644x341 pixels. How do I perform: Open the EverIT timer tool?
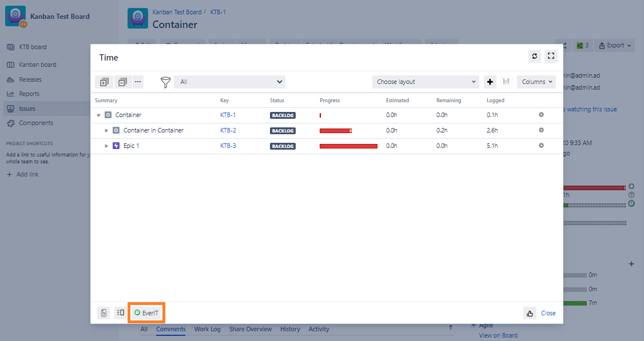[146, 312]
